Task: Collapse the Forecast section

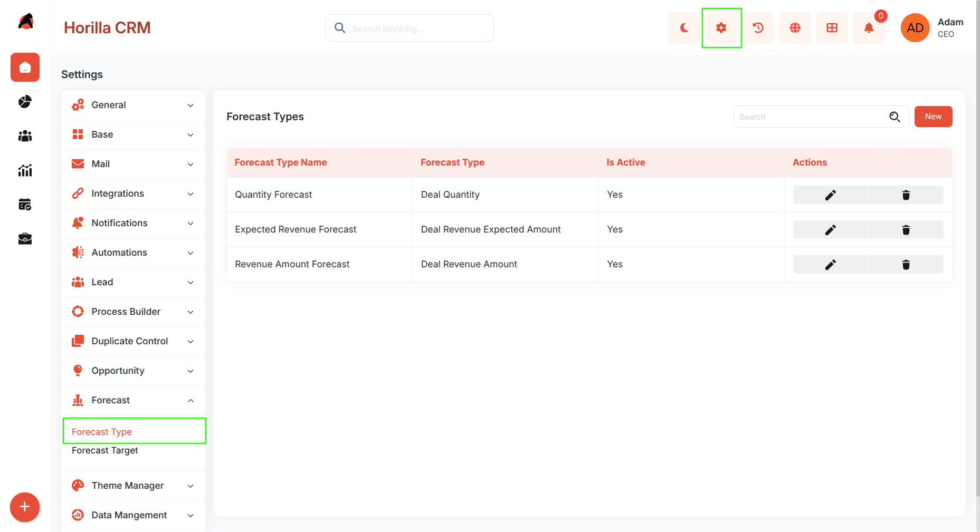Action: coord(133,400)
